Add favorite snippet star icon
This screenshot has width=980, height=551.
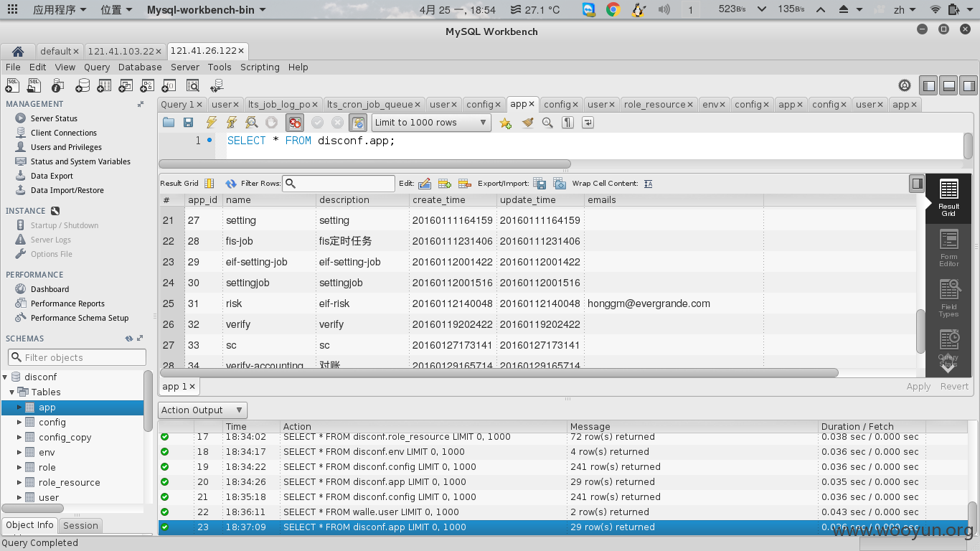(506, 123)
